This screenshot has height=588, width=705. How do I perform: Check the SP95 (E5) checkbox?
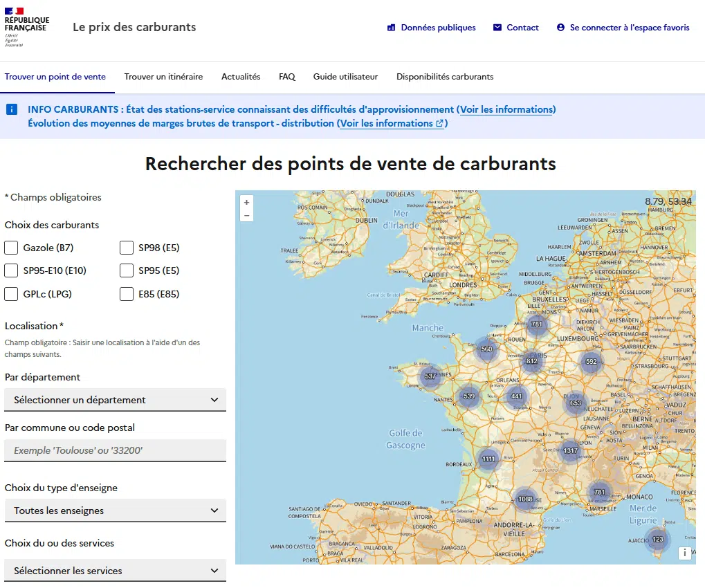127,270
